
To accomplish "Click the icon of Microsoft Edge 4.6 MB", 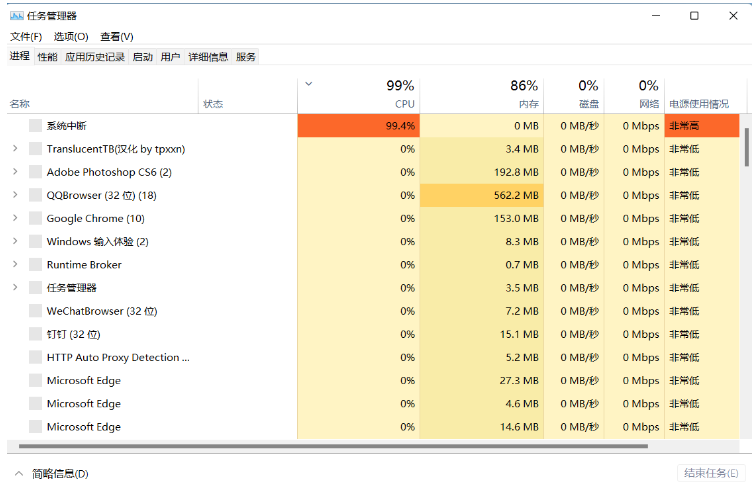I will [x=35, y=403].
